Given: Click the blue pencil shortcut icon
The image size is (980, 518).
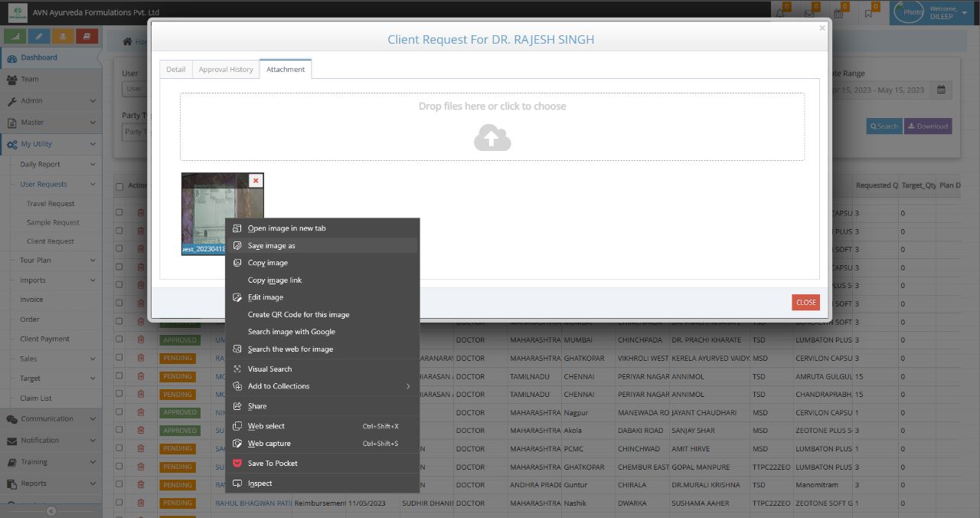Looking at the screenshot, I should (x=39, y=36).
